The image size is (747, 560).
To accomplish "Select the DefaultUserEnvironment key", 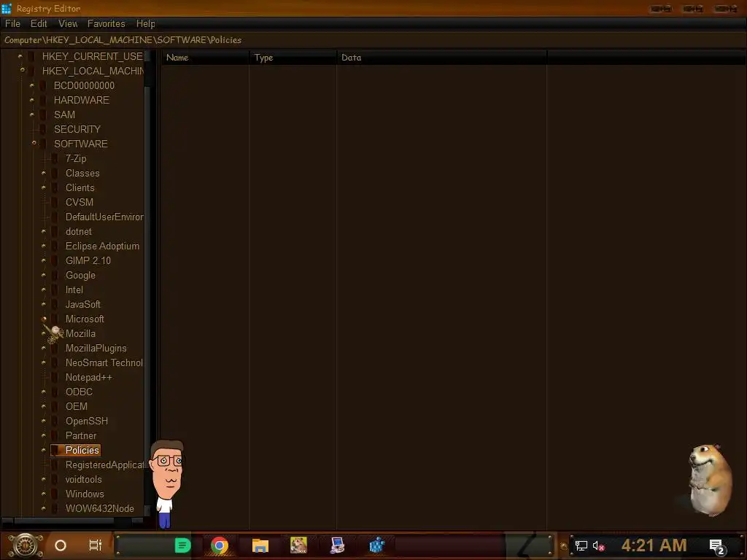I will point(104,217).
